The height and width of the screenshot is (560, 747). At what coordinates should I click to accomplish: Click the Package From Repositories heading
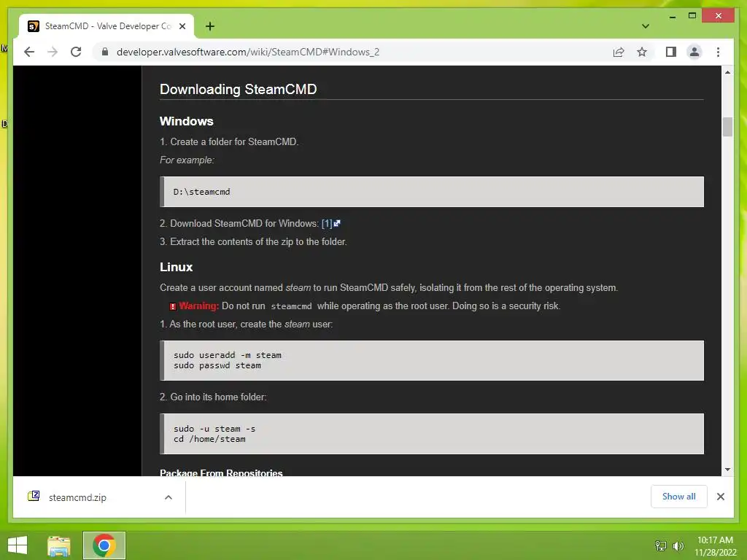tap(221, 472)
